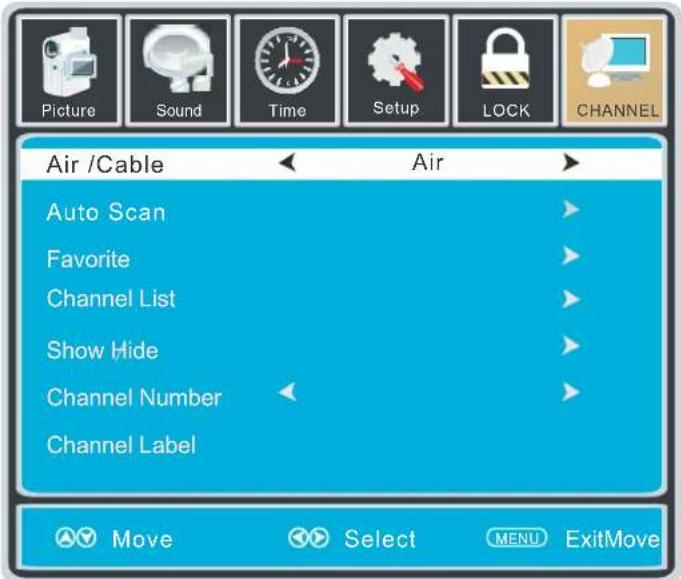Screen dimensions: 681x579
Task: Select the Channel Label menu item
Action: coord(121,445)
